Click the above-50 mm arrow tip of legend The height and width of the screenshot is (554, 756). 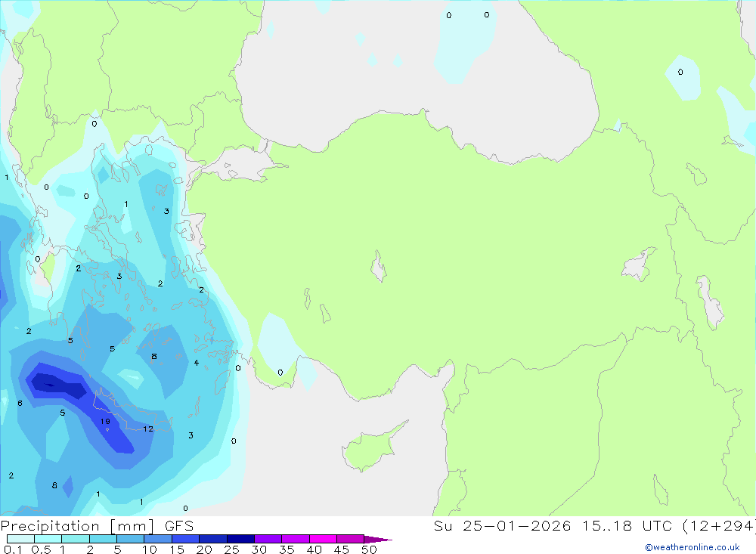378,540
